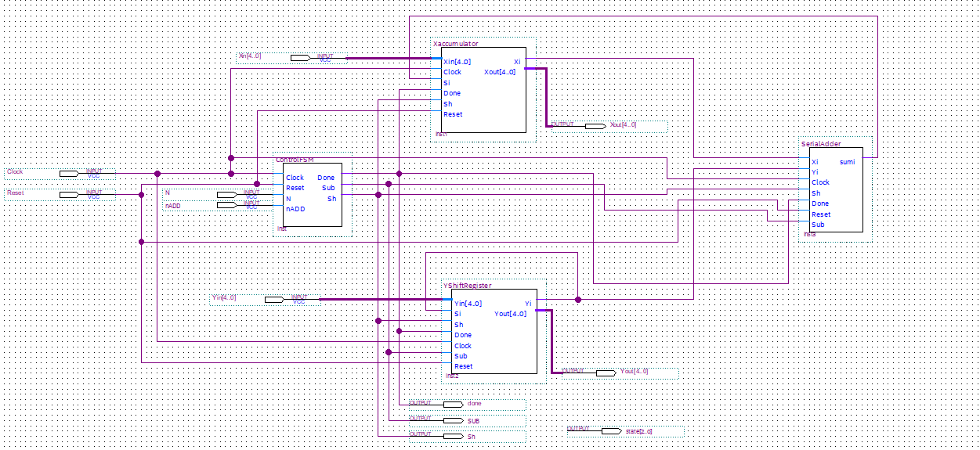Image resolution: width=980 pixels, height=450 pixels.
Task: Click the Clock port inside SerialAdder
Action: point(820,182)
